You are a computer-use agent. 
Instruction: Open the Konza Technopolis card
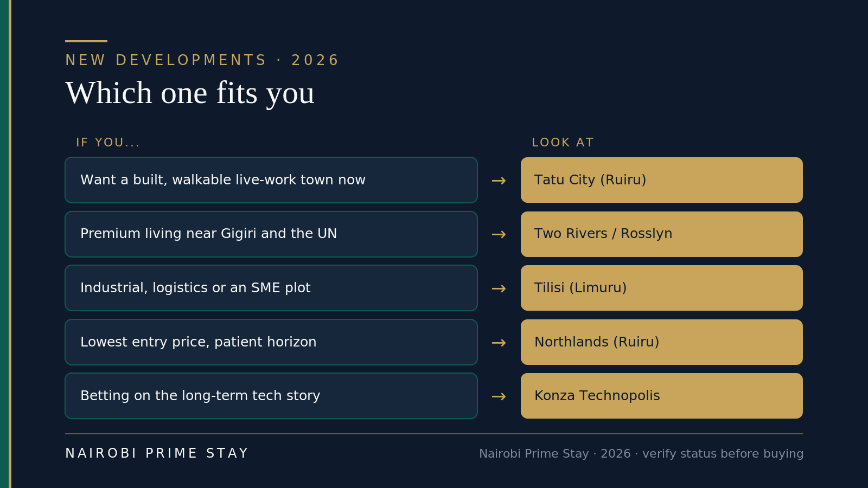(x=662, y=396)
